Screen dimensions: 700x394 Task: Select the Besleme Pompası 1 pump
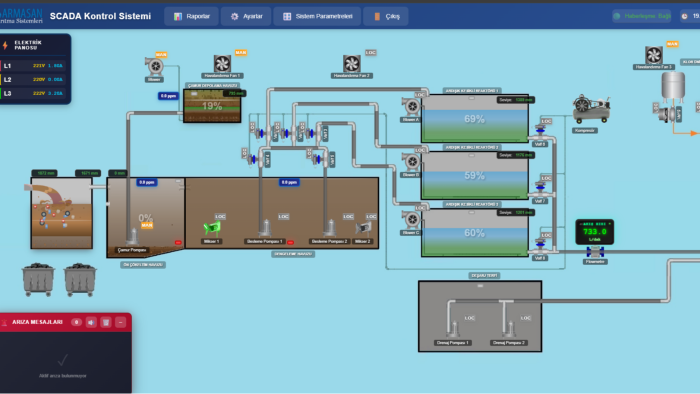coord(266,228)
